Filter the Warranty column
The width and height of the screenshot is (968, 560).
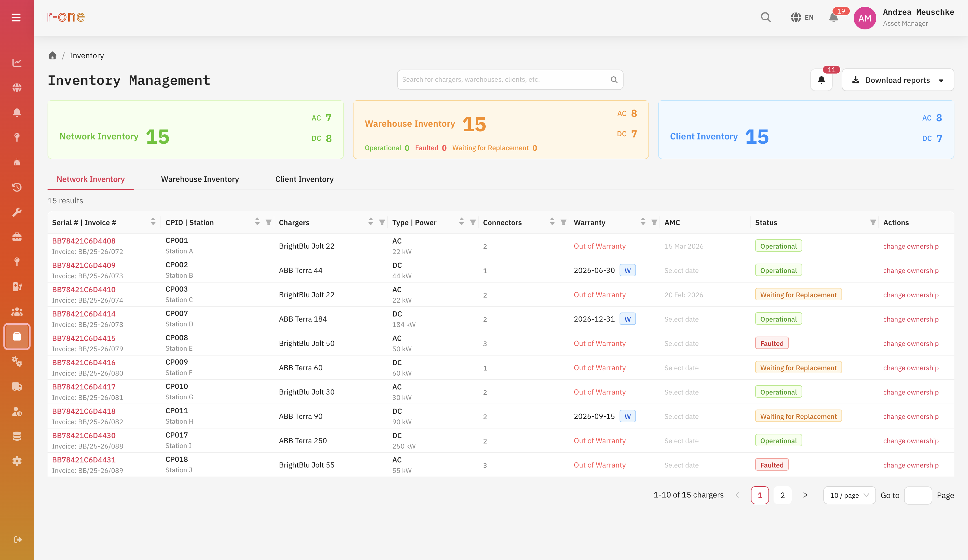654,222
